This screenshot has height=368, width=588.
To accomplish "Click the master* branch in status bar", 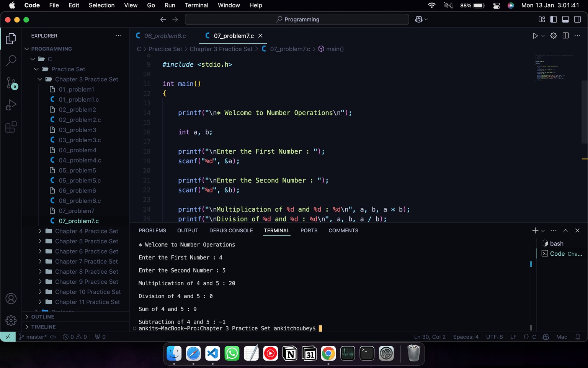I will (33, 337).
